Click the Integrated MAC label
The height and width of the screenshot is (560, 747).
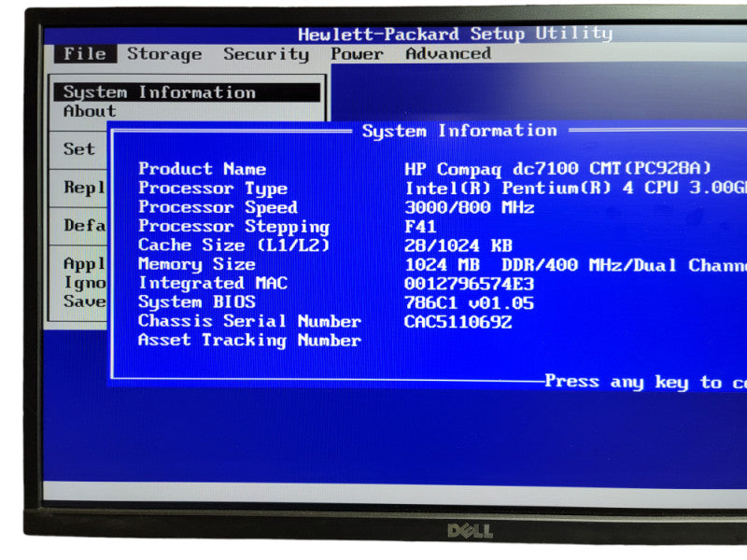tap(213, 284)
